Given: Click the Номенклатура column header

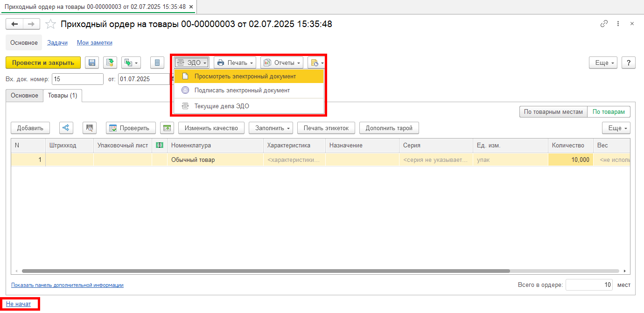Looking at the screenshot, I should 215,146.
